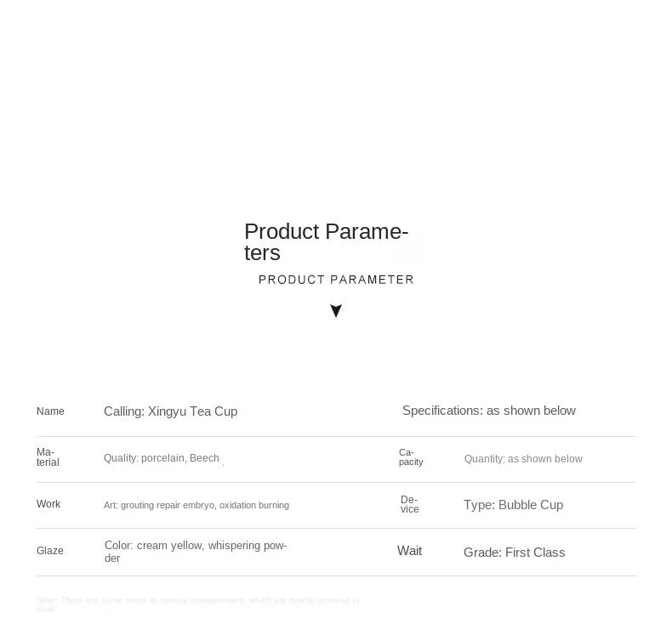Click 'Specifications: as shown below' text
This screenshot has width=672, height=635.
tap(489, 411)
